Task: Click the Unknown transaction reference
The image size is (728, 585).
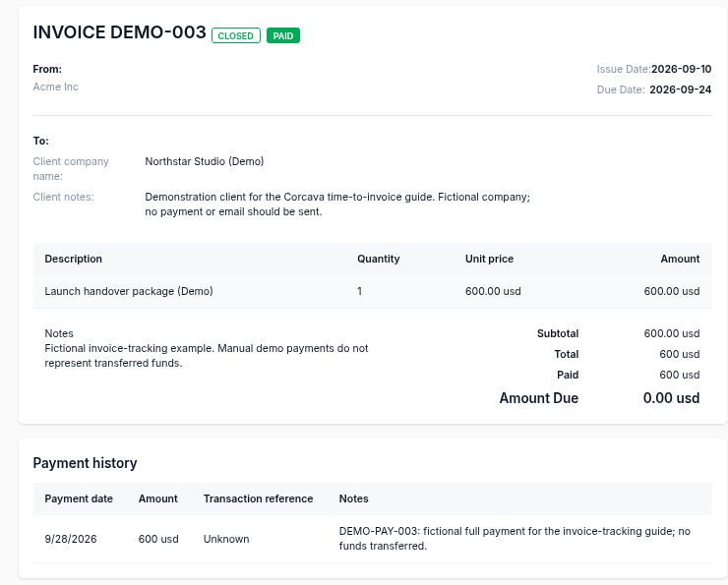Action: (226, 539)
